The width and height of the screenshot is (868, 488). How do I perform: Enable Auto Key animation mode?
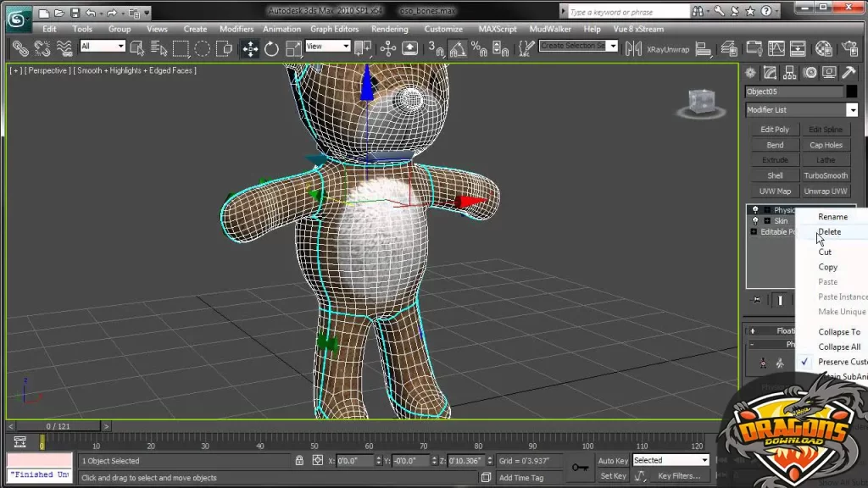[612, 460]
